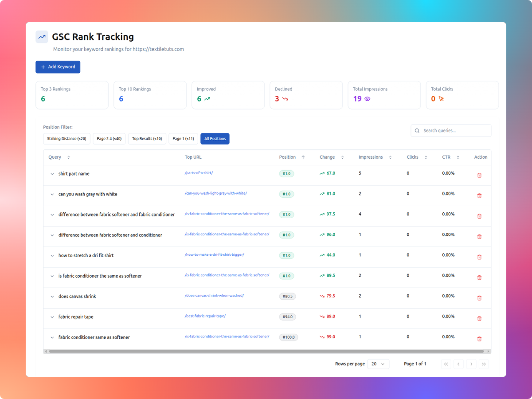
Task: Expand 'difference between fabric softener and fabric conditioner' row
Action: click(52, 215)
